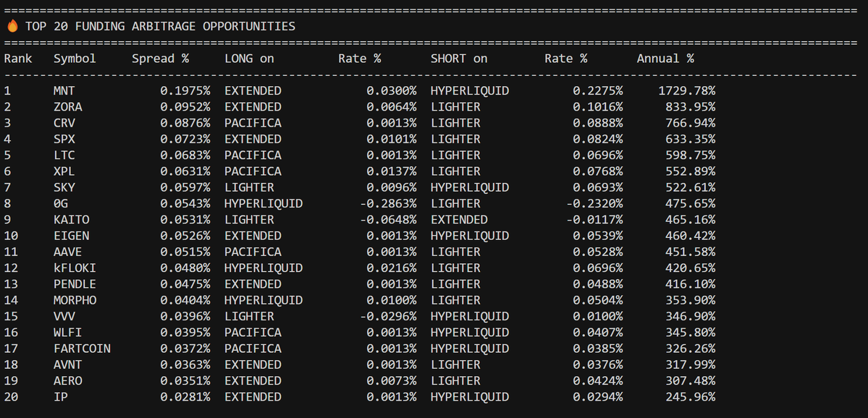The image size is (868, 418).
Task: Click the 'Symbol' column header
Action: coord(75,59)
